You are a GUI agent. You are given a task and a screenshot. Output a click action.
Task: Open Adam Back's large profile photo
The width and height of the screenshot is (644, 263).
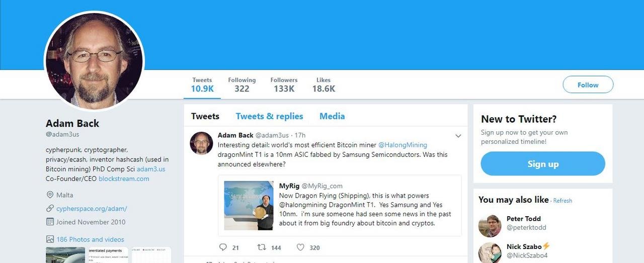[95, 61]
